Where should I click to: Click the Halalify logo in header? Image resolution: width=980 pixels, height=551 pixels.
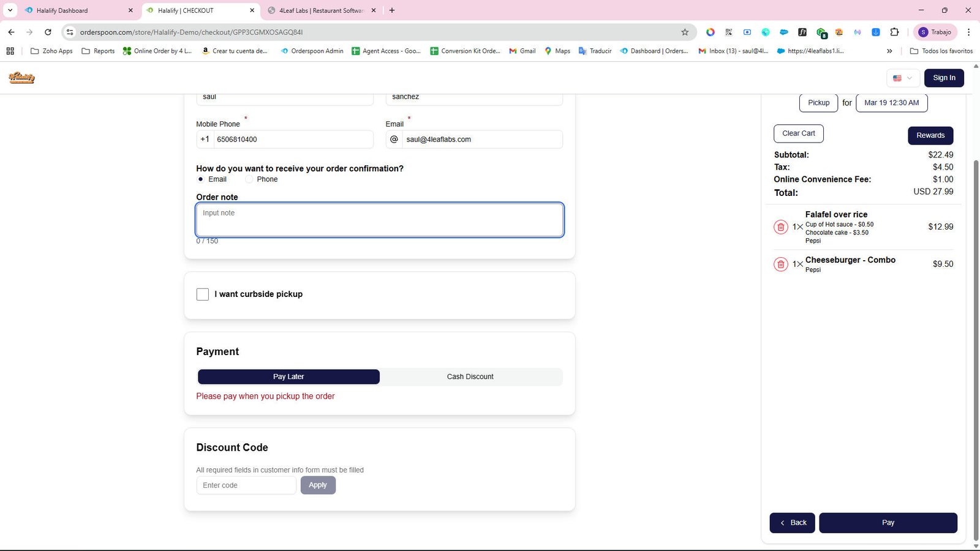(x=21, y=78)
